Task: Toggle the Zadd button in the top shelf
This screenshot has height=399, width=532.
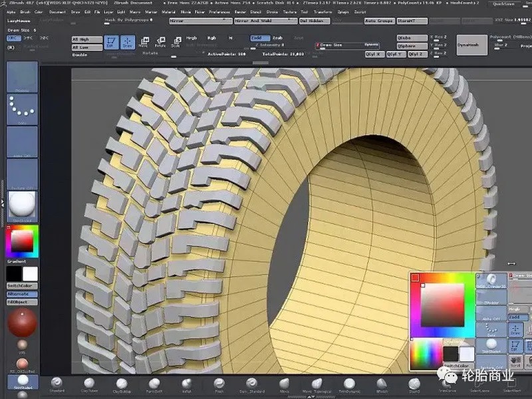Action: click(x=257, y=38)
